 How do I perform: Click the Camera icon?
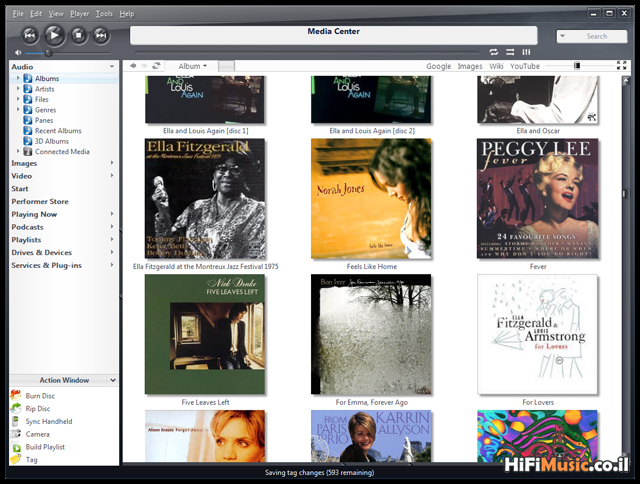coord(16,434)
